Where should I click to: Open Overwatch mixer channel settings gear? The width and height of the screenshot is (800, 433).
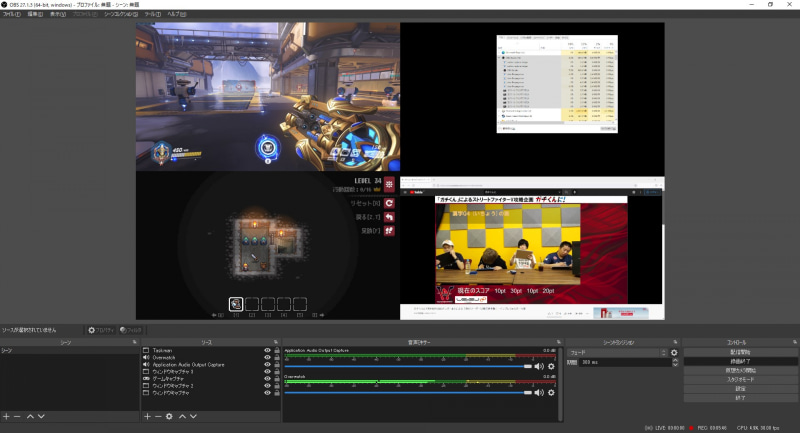[x=551, y=392]
